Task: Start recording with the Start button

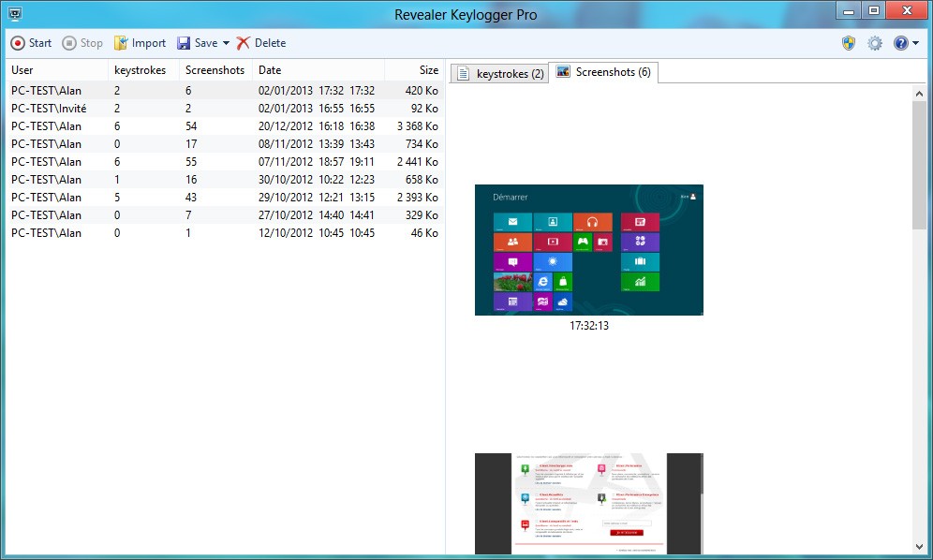Action: coord(31,43)
